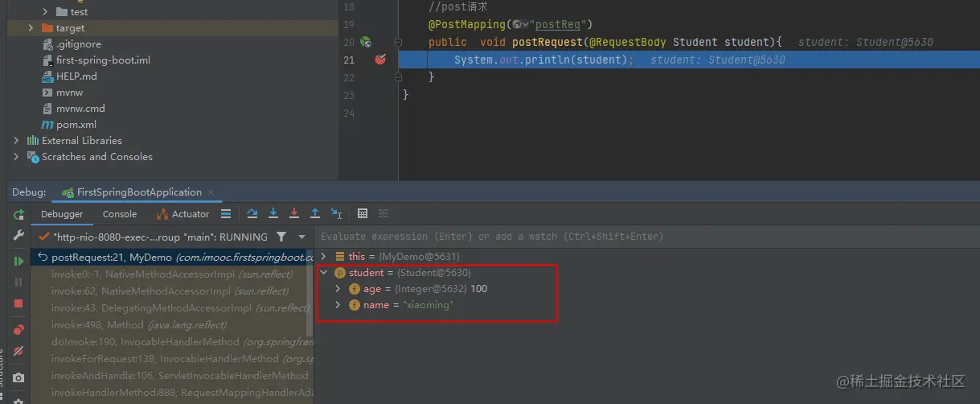Expand External Libraries node
The height and width of the screenshot is (404, 980).
coord(16,140)
